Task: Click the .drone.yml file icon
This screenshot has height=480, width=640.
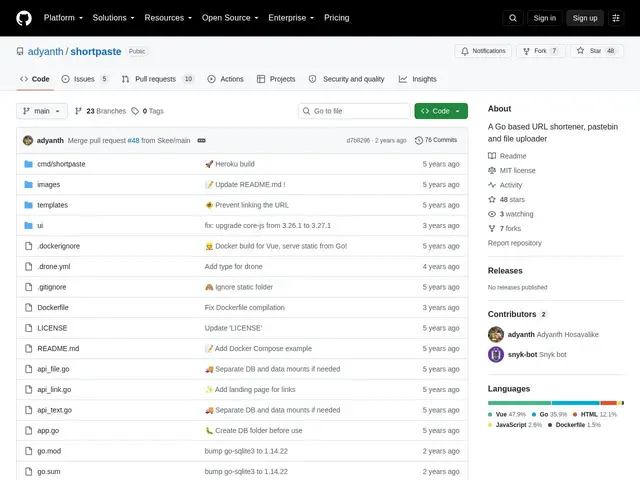Action: pyautogui.click(x=29, y=267)
